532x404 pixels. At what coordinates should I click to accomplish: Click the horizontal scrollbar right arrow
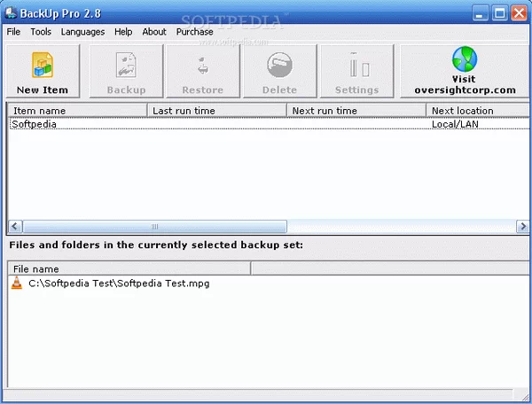click(522, 226)
